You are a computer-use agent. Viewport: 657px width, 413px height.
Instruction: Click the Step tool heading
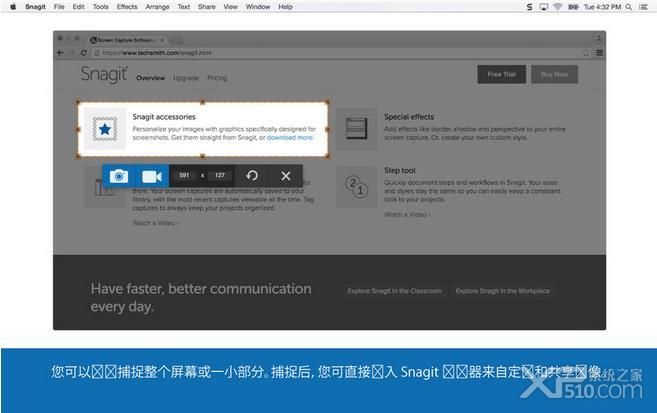click(400, 170)
